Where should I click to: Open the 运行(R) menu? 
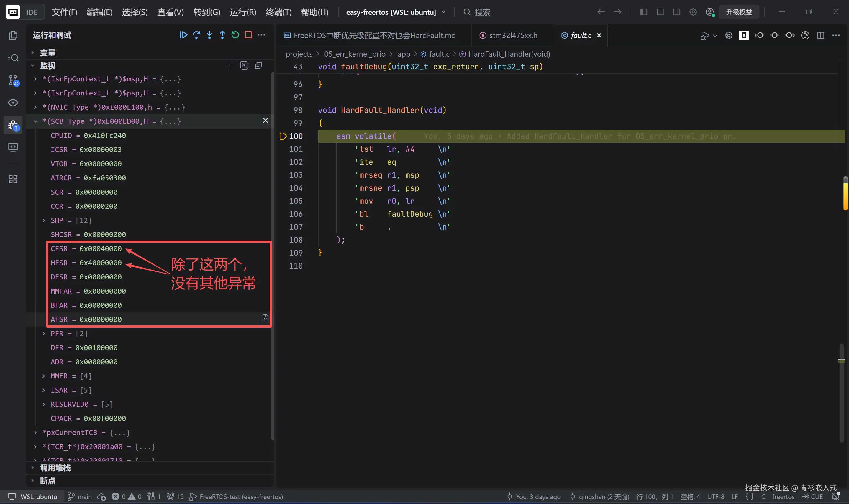243,12
